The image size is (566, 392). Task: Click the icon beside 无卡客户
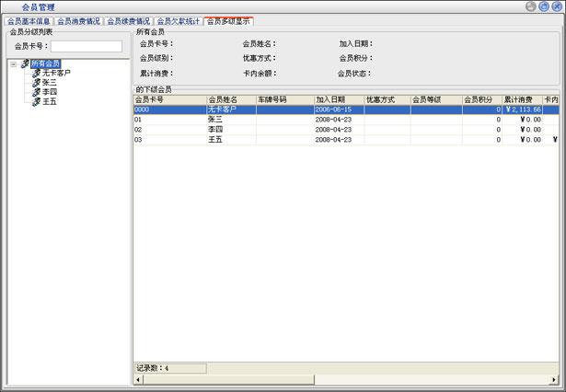[x=36, y=73]
